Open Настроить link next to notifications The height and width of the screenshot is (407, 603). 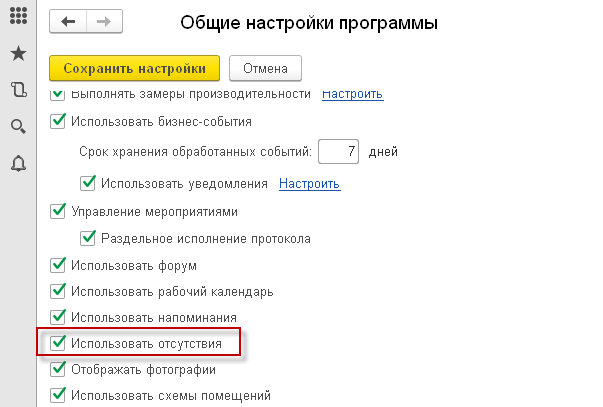coord(309,183)
